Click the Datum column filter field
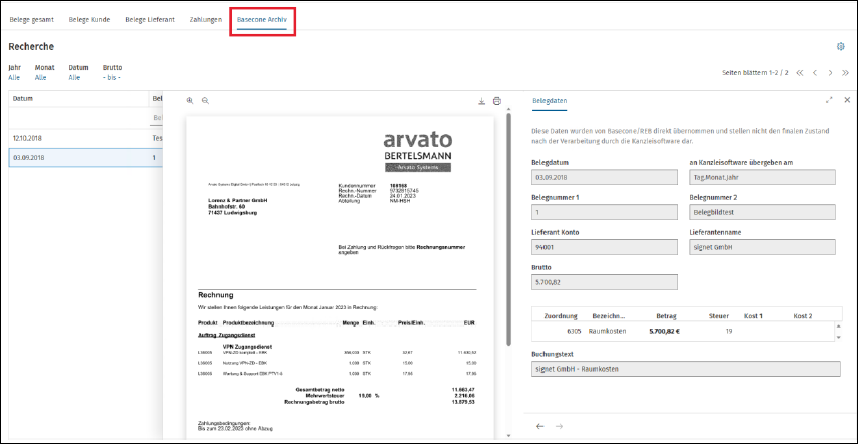This screenshot has width=858, height=444. click(x=78, y=118)
